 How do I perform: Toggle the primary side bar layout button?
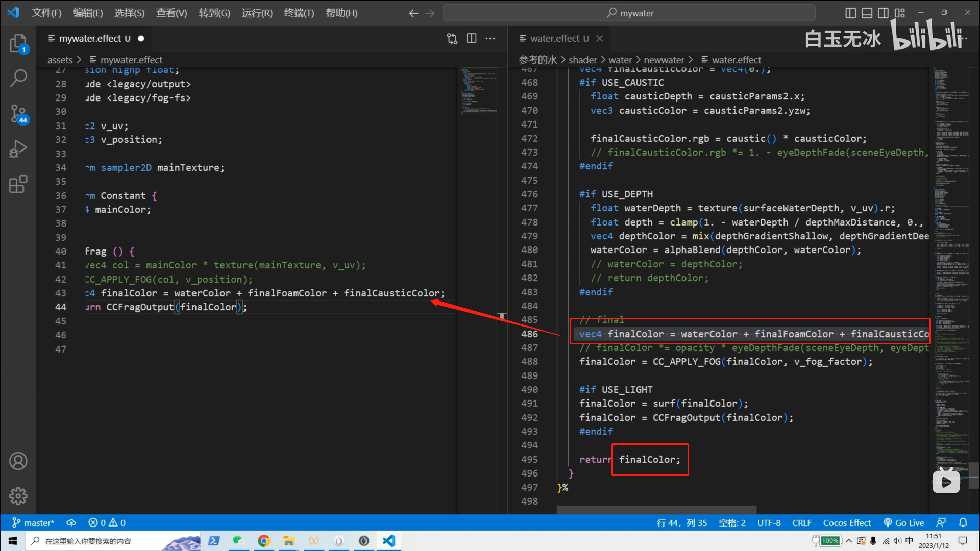(850, 13)
